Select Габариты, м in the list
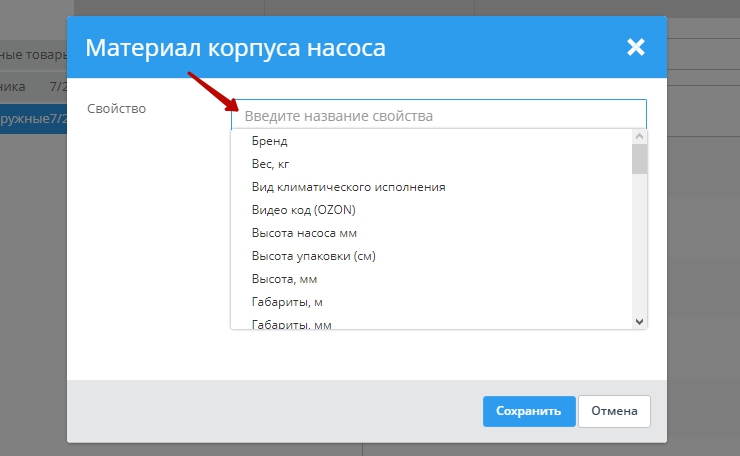740x456 pixels. tap(287, 302)
